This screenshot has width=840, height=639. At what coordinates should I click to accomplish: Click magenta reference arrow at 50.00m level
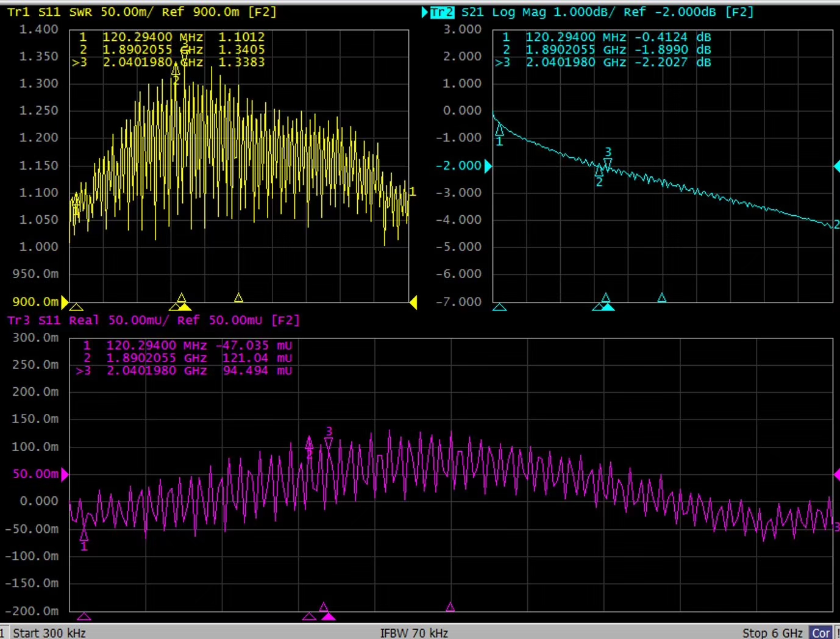pos(65,474)
